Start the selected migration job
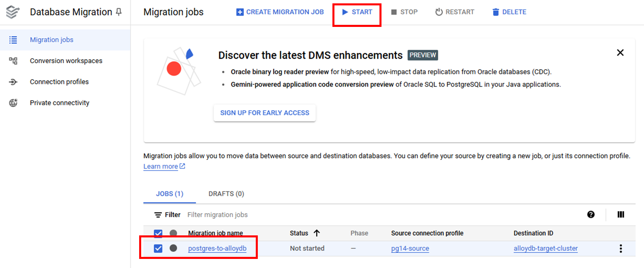The height and width of the screenshot is (268, 644). click(x=357, y=12)
